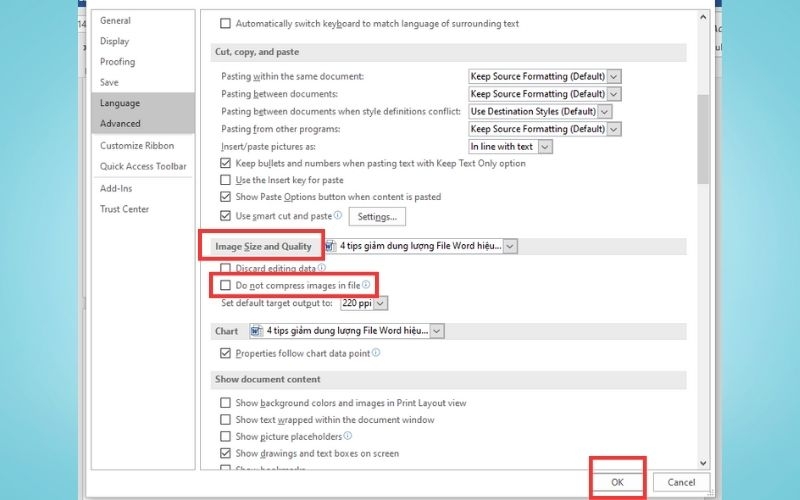The height and width of the screenshot is (500, 800).
Task: Enable Discard editing data checkbox
Action: click(225, 268)
